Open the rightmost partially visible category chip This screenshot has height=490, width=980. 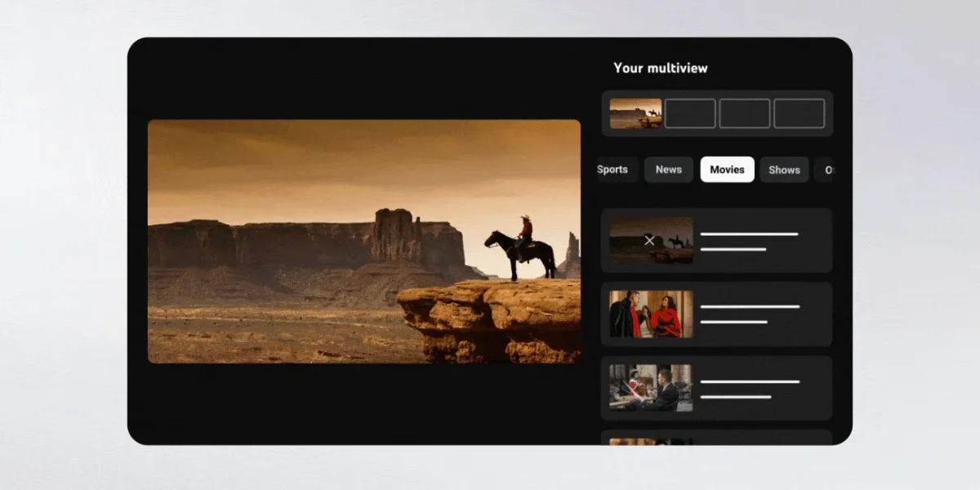pyautogui.click(x=830, y=169)
